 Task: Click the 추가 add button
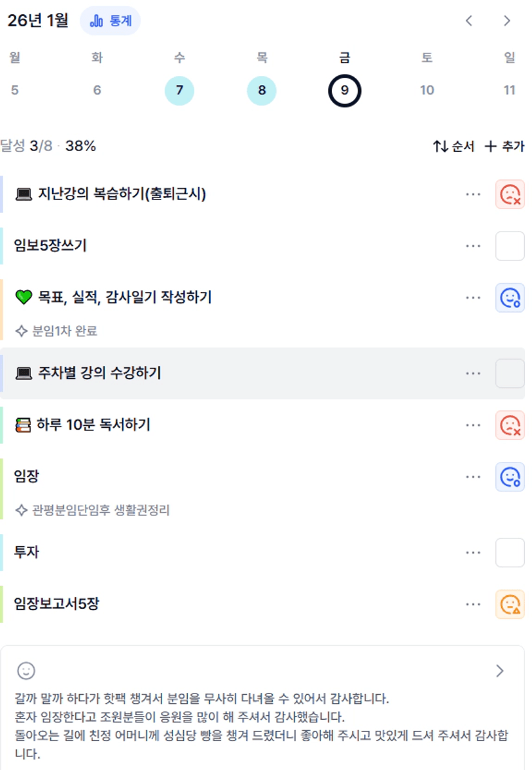504,147
